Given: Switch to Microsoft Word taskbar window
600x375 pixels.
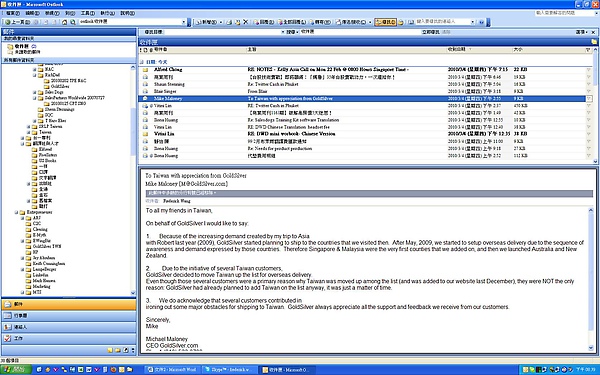Looking at the screenshot, I should pos(172,370).
